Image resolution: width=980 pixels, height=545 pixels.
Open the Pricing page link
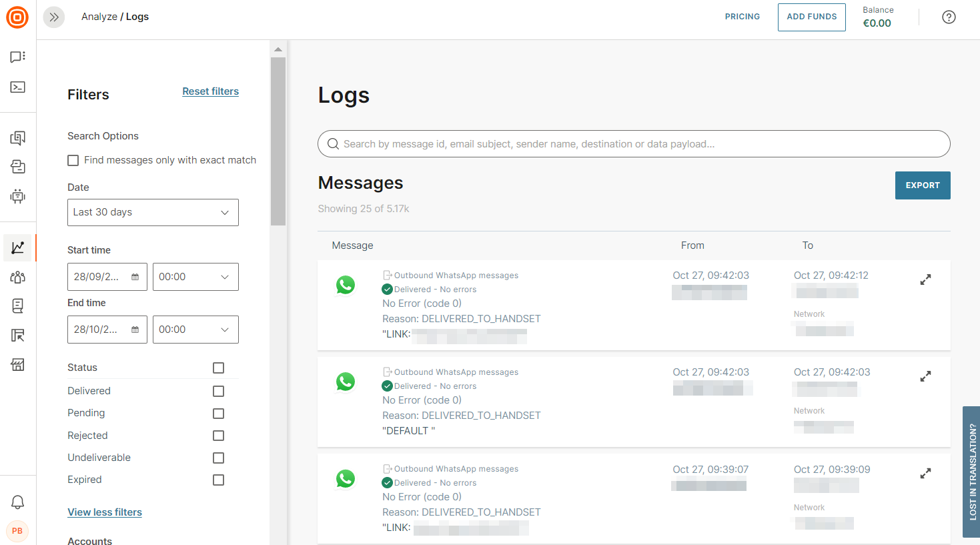pos(742,17)
